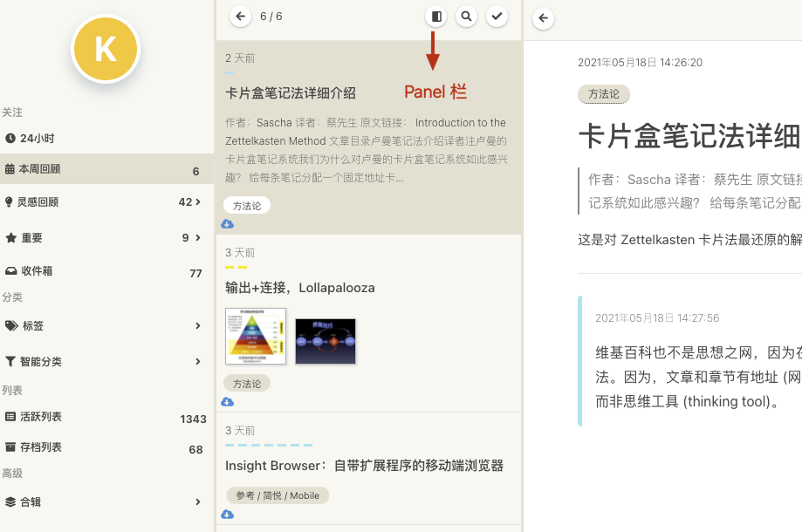This screenshot has width=802, height=532.
Task: Go back in the note detail pane
Action: click(x=543, y=19)
